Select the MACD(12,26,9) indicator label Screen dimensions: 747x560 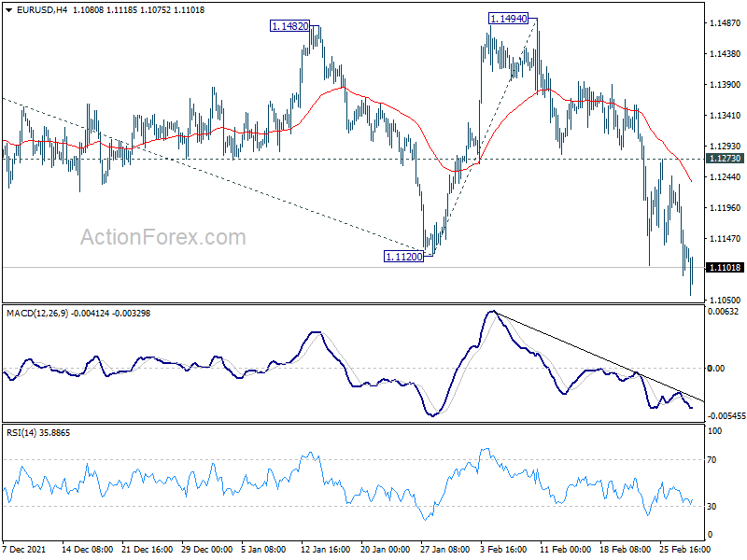pyautogui.click(x=37, y=314)
